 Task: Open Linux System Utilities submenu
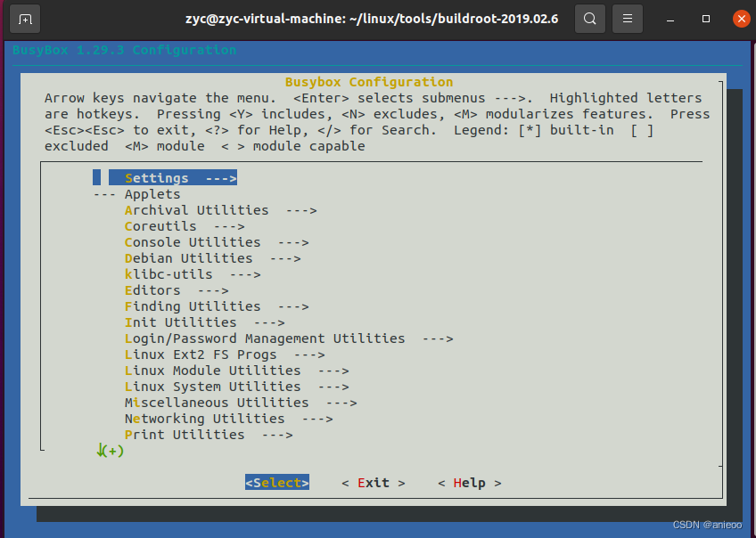[237, 387]
